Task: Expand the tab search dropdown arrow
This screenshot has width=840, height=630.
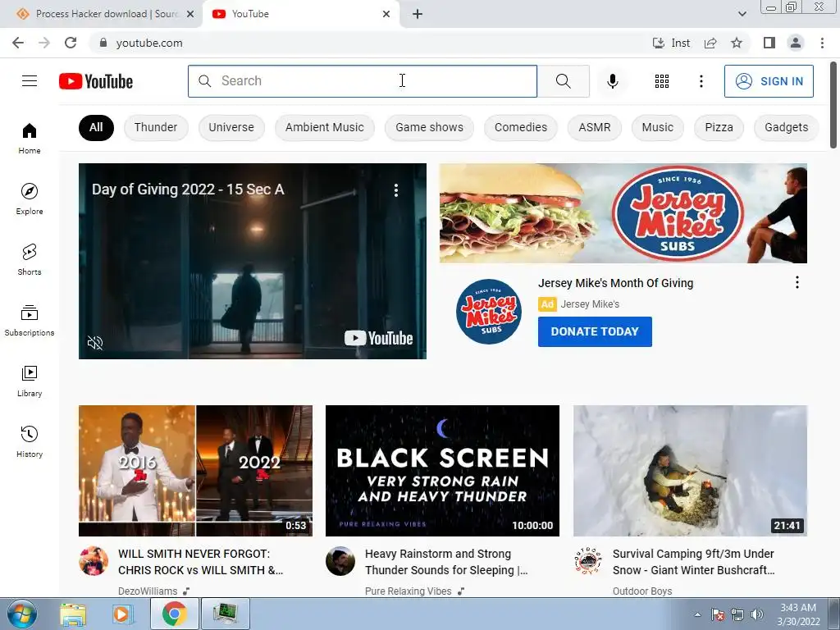Action: [x=742, y=14]
